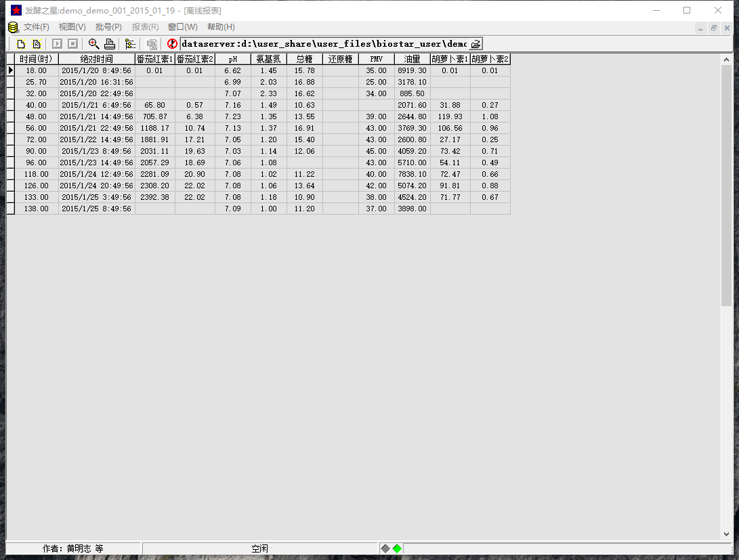Viewport: 739px width, 560px height.
Task: Click the browse folder icon after path
Action: (476, 44)
